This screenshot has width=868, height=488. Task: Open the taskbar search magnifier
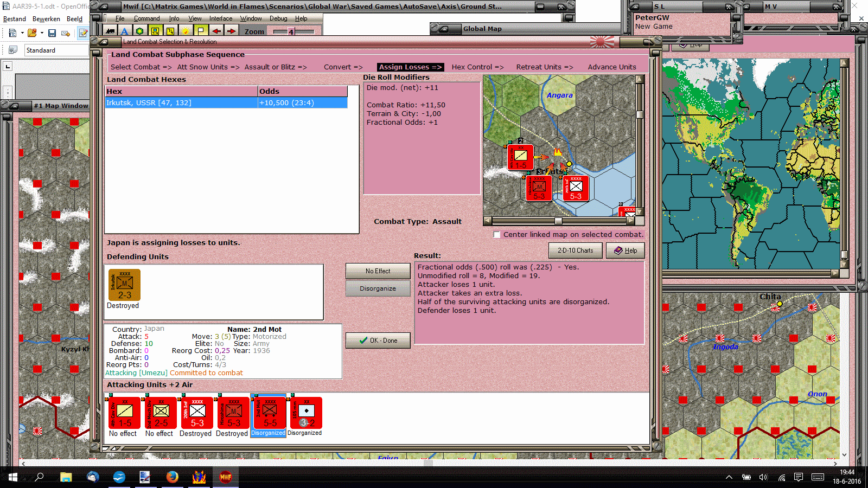point(39,477)
